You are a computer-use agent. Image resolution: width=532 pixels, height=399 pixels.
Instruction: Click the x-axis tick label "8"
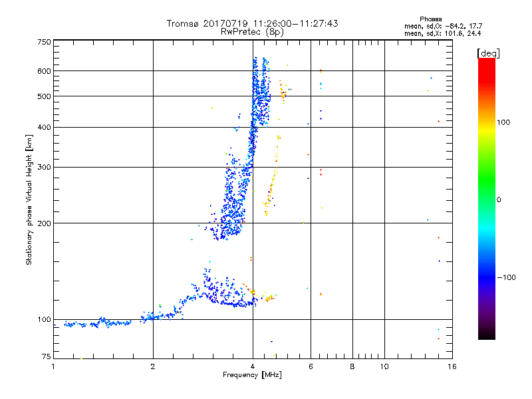pyautogui.click(x=352, y=366)
